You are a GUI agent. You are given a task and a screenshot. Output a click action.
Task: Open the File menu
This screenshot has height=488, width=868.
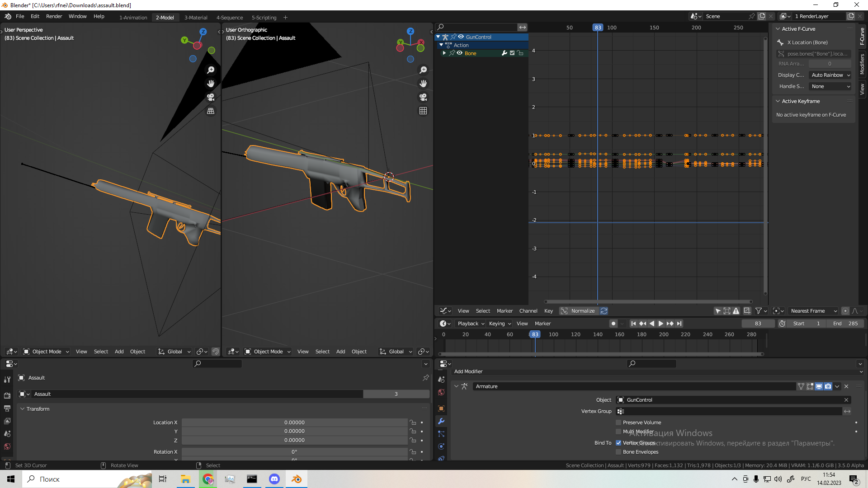point(20,16)
